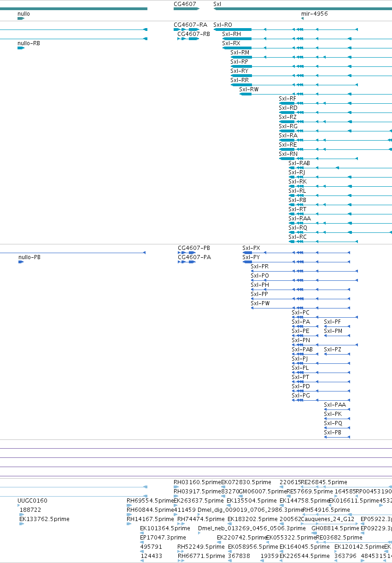The width and height of the screenshot is (392, 563).
Task: Select the EP17047.3prime EST label
Action: 163,537
